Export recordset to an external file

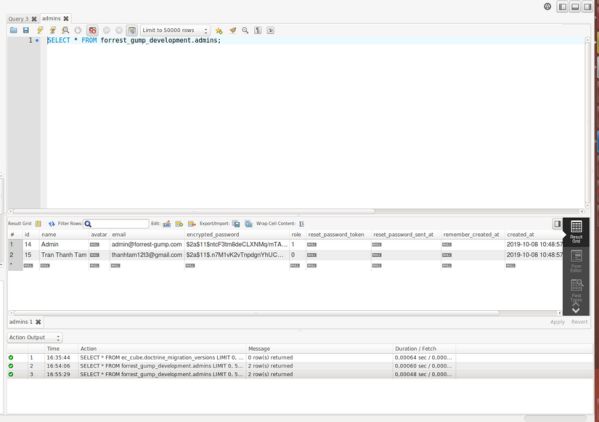click(236, 224)
